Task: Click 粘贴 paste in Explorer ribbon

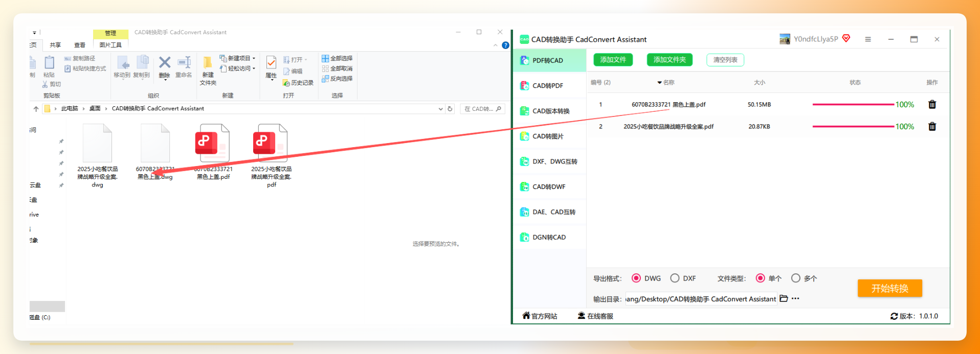Action: point(49,67)
